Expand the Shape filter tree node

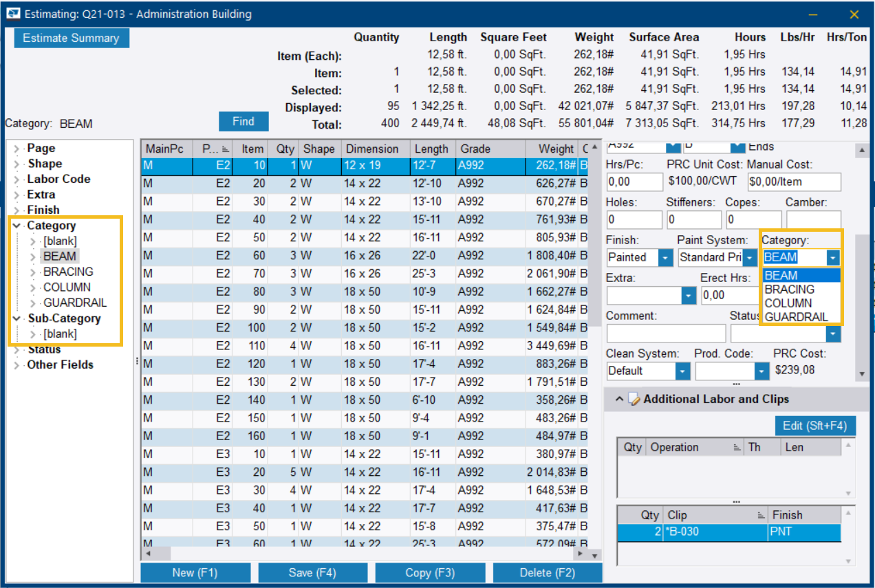click(17, 164)
